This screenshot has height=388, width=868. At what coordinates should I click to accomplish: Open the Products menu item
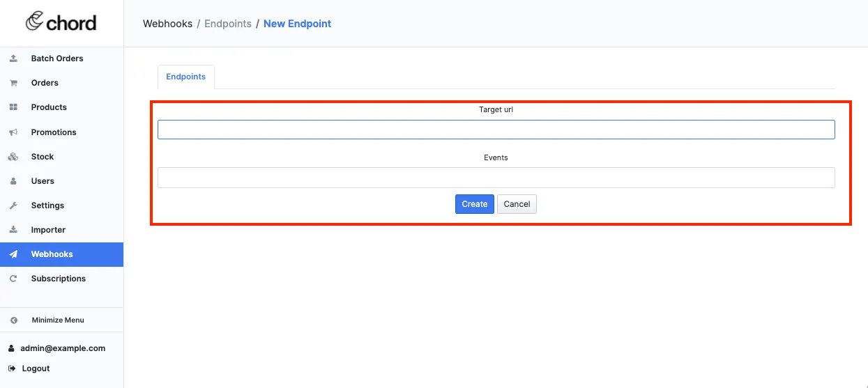61,107
